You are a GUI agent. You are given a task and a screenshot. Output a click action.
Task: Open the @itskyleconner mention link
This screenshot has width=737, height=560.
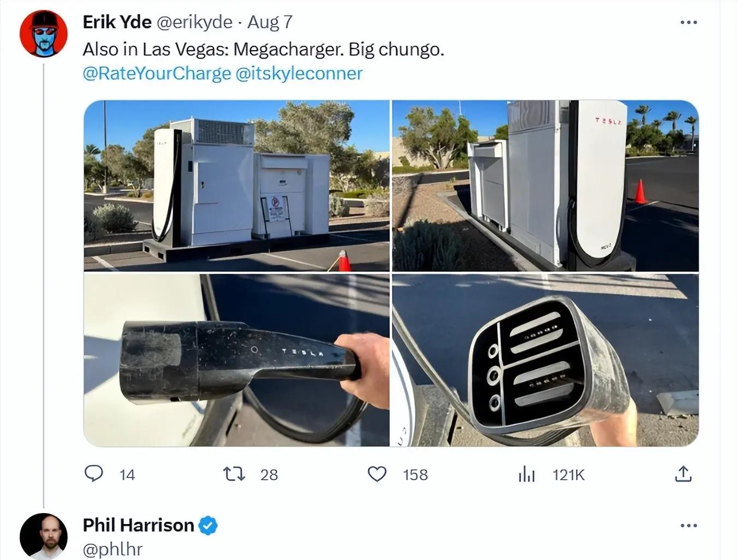pyautogui.click(x=299, y=73)
